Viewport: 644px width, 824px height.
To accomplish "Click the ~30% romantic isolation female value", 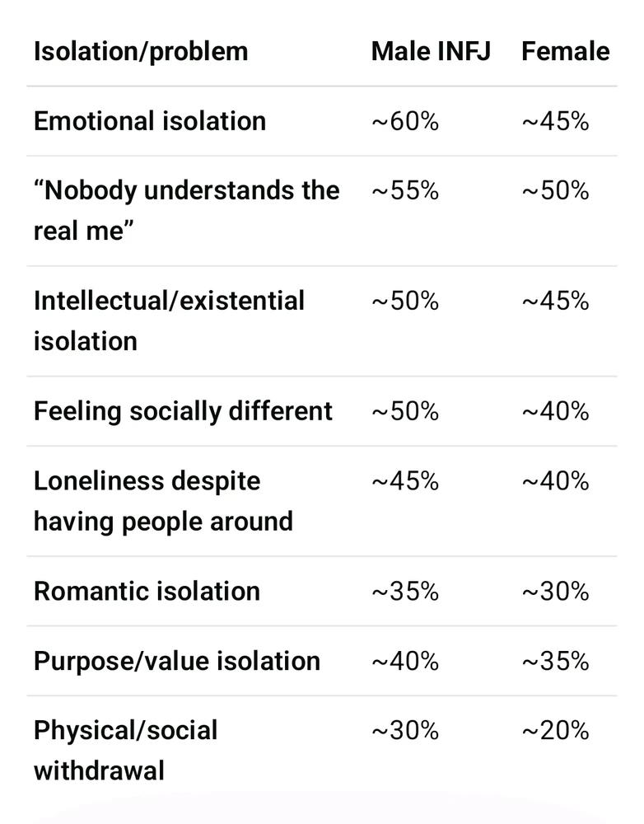I will (x=555, y=591).
